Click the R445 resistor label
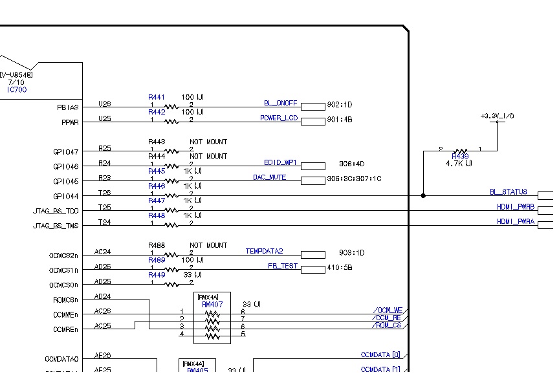The width and height of the screenshot is (559, 392). pos(157,171)
